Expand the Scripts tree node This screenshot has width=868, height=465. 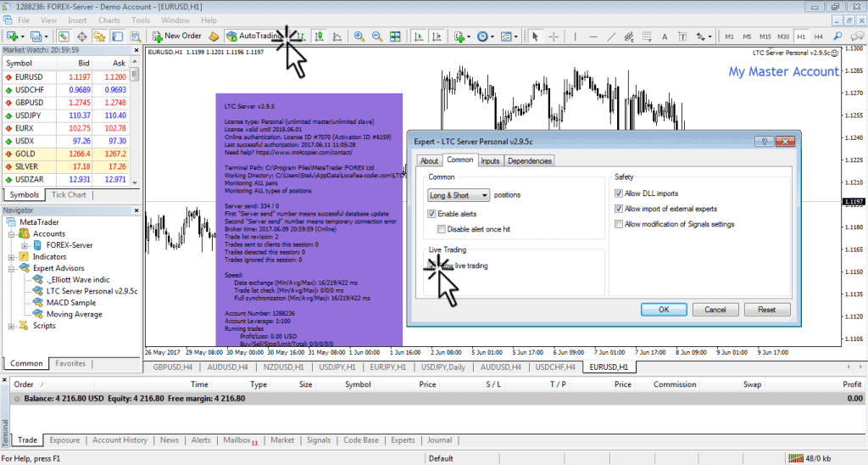[11, 326]
